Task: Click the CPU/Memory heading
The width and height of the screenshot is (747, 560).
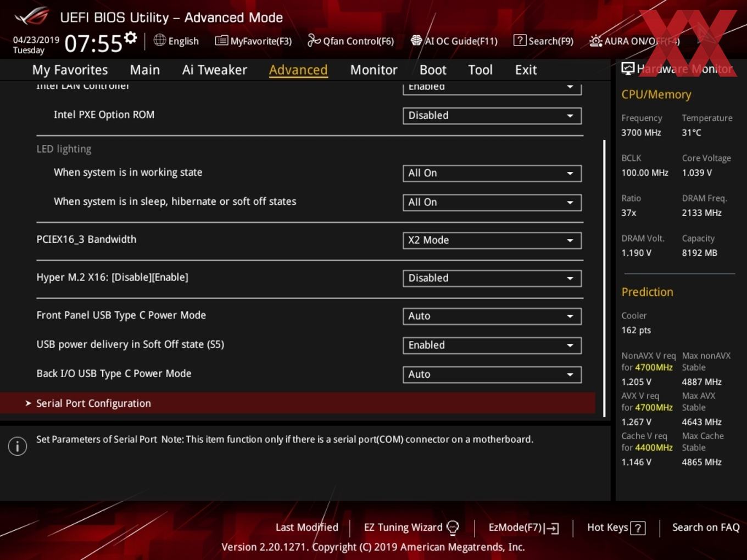Action: [x=656, y=94]
